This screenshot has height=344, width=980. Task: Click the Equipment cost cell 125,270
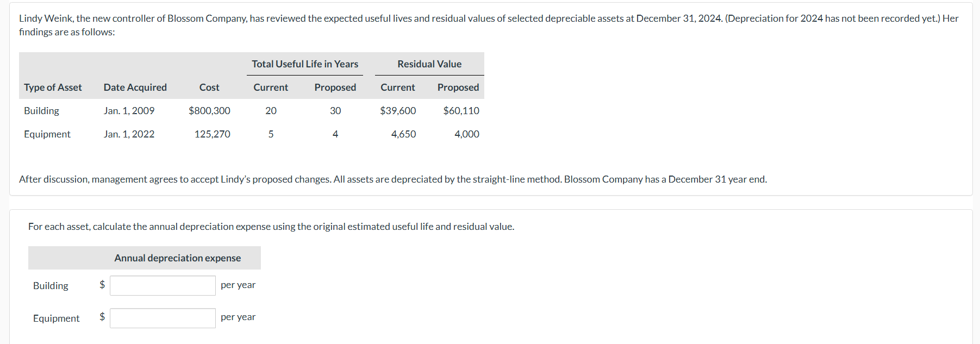tap(212, 134)
